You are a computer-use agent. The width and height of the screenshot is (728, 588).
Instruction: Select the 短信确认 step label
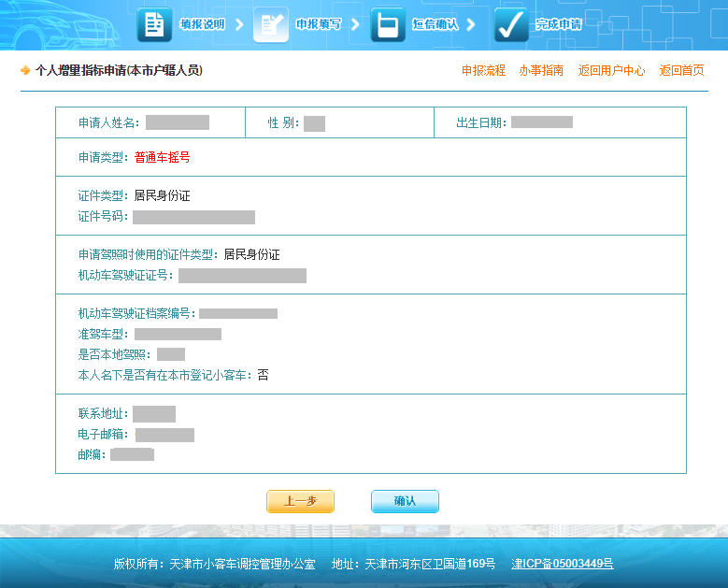(x=435, y=24)
